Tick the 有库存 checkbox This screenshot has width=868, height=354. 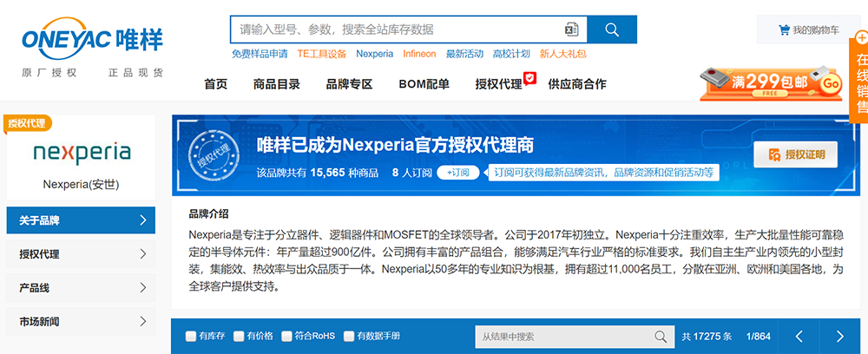tap(190, 336)
